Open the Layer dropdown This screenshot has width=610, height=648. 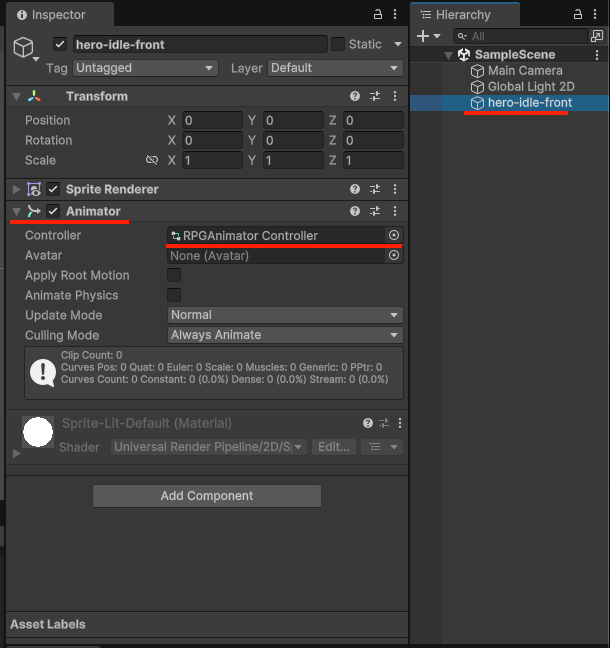[x=336, y=68]
